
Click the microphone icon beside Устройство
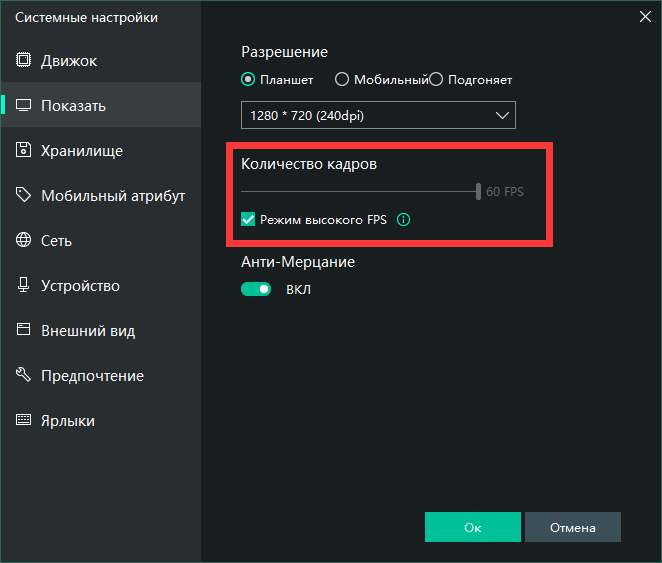point(23,286)
